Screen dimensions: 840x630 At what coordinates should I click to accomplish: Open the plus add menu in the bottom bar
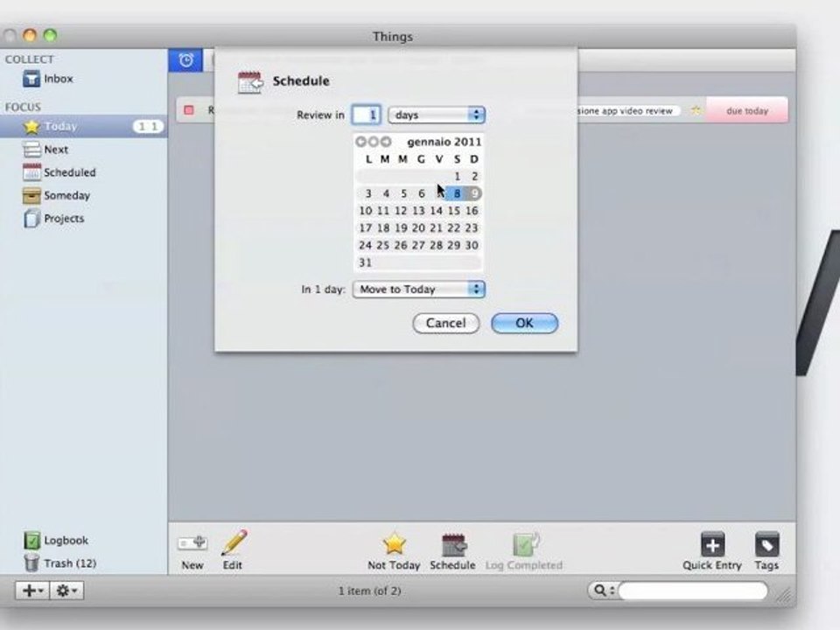tap(32, 591)
